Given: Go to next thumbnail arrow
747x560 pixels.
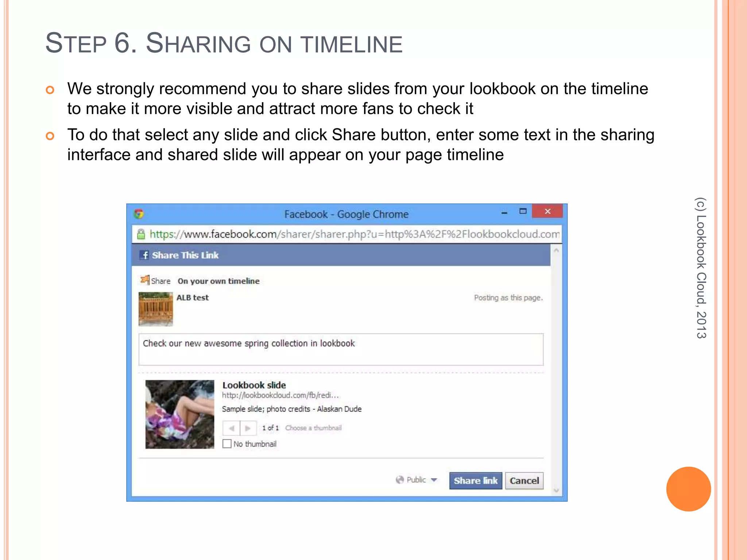Looking at the screenshot, I should [248, 428].
